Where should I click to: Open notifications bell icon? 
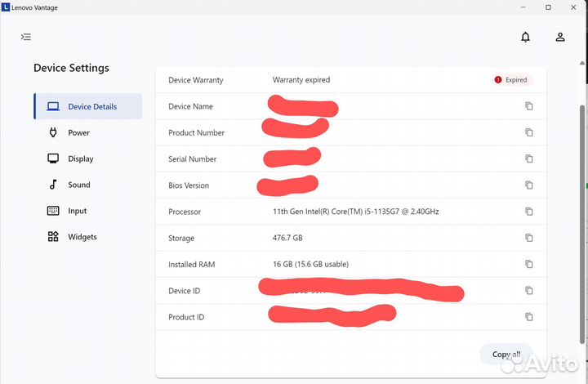(x=525, y=37)
